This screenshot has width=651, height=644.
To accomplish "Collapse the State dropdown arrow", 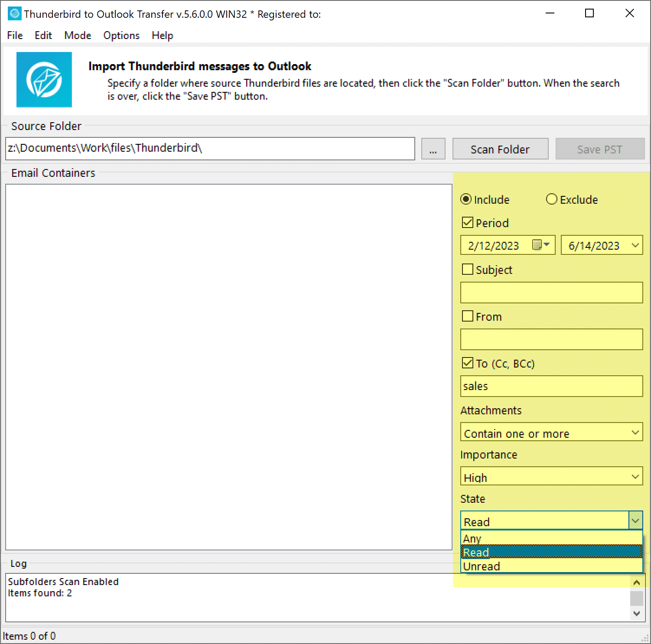I will coord(635,520).
